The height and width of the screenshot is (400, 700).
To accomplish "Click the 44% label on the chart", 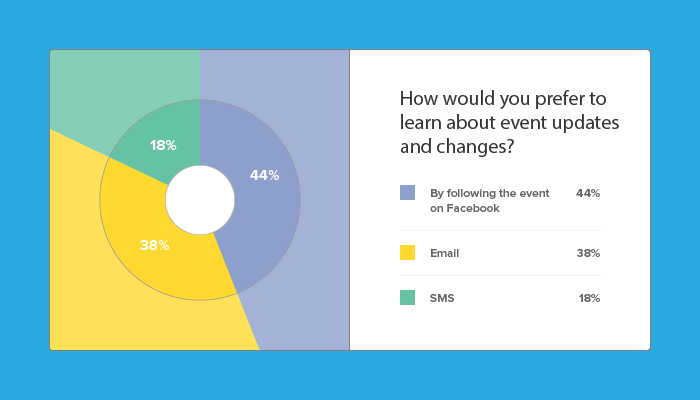I will 264,175.
